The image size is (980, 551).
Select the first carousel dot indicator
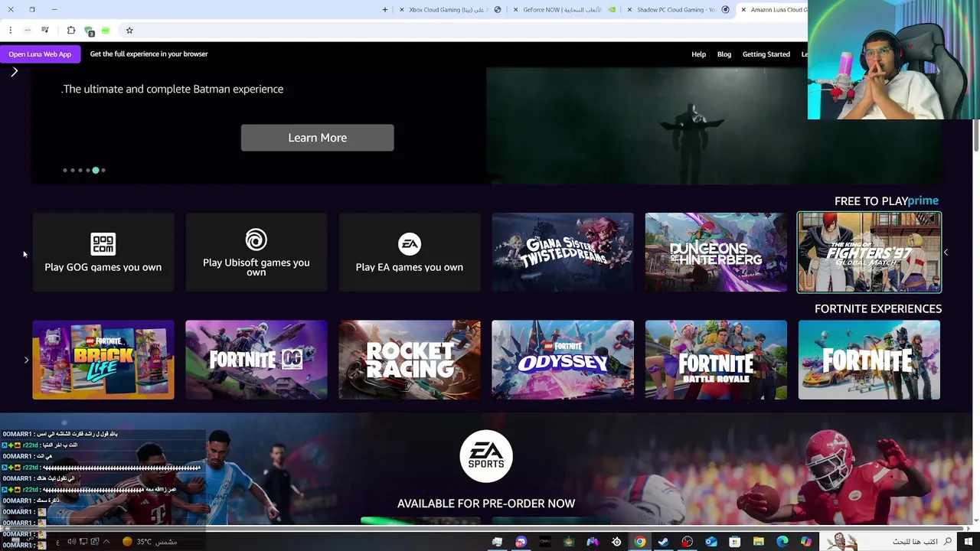[65, 171]
